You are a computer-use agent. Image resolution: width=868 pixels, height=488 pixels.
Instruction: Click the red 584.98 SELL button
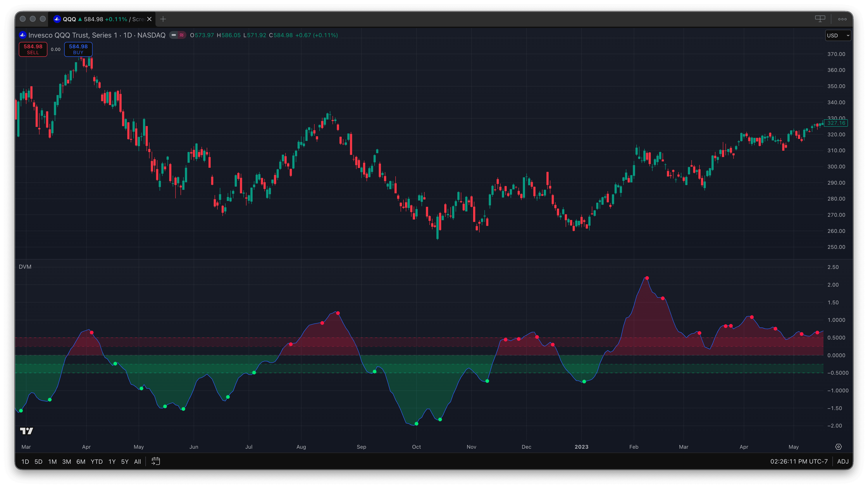click(x=33, y=49)
